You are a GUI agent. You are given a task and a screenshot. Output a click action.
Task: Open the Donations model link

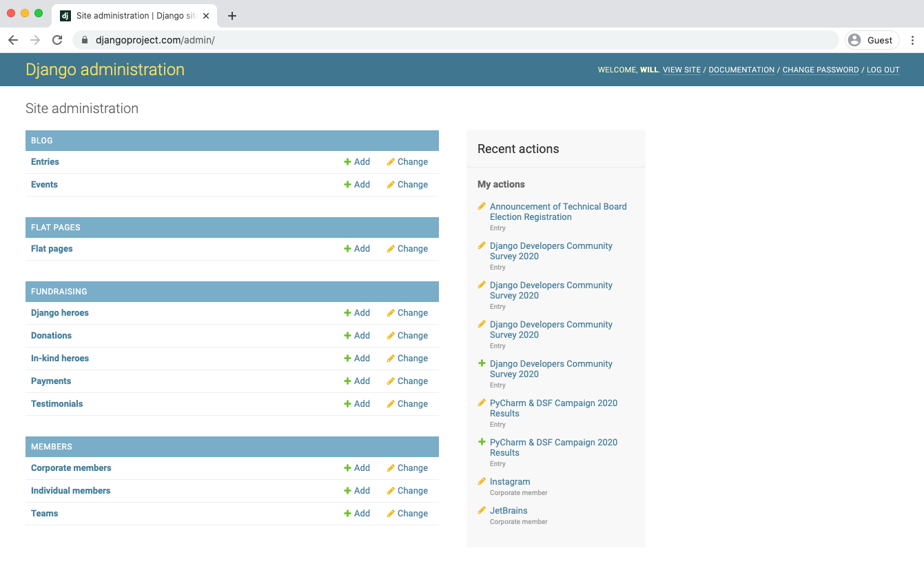tap(51, 336)
